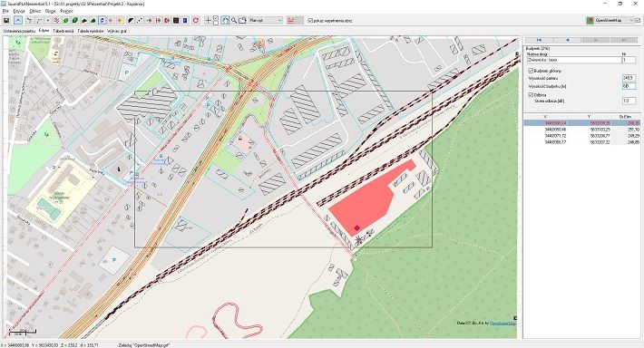Expand the OpenStreetMap background dropdown
This screenshot has height=348, width=644.
(x=631, y=20)
